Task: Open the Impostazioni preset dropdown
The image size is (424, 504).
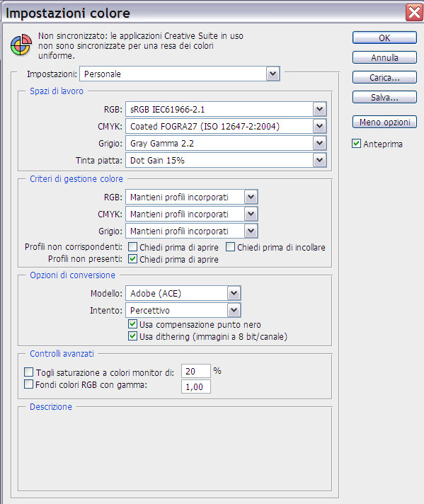Action: 180,74
